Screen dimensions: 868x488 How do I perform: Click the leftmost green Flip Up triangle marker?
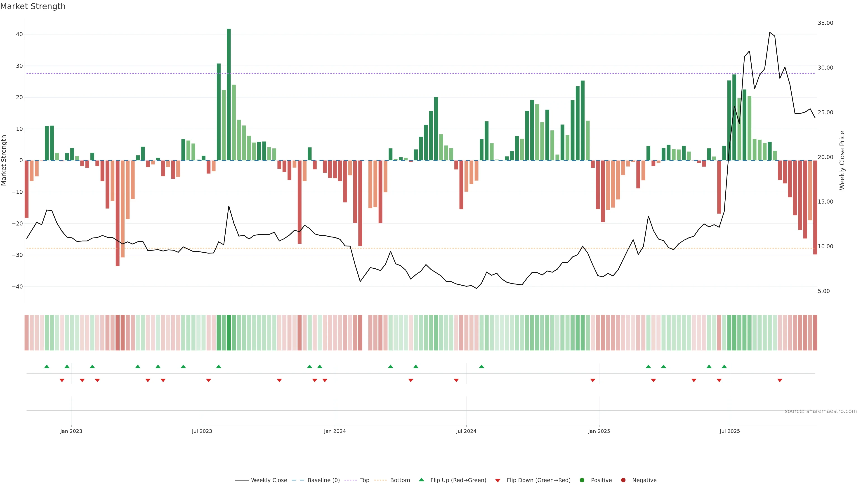pyautogui.click(x=47, y=366)
